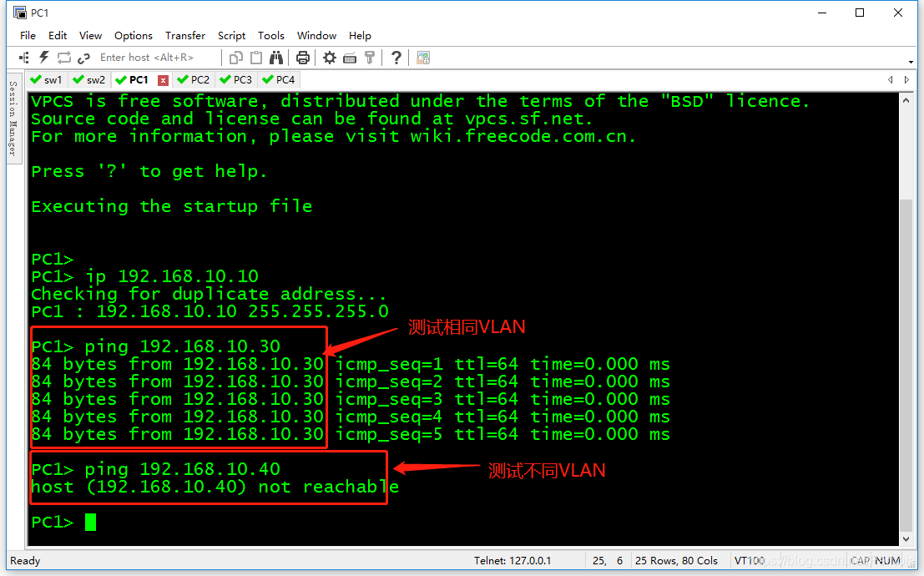The height and width of the screenshot is (576, 924).
Task: Click 'Executing the startup file' line
Action: point(172,206)
